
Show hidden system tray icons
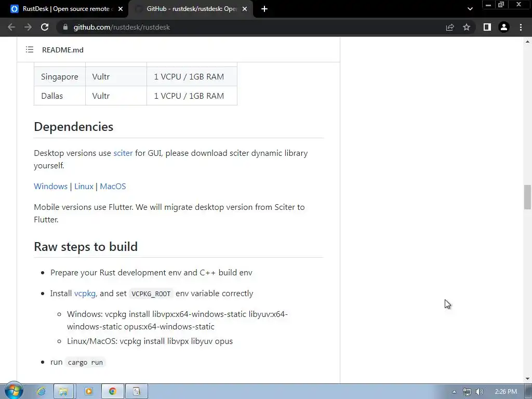(454, 392)
